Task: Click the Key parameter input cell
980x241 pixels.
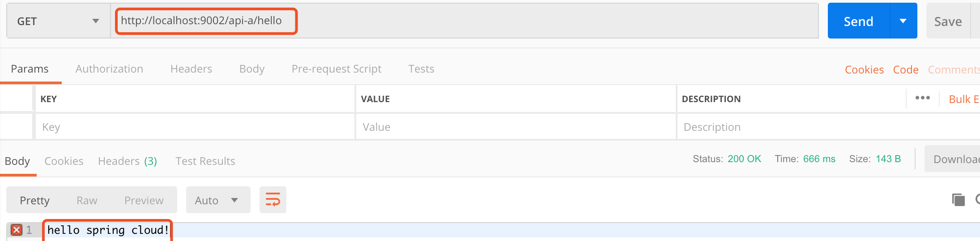Action: click(x=195, y=127)
